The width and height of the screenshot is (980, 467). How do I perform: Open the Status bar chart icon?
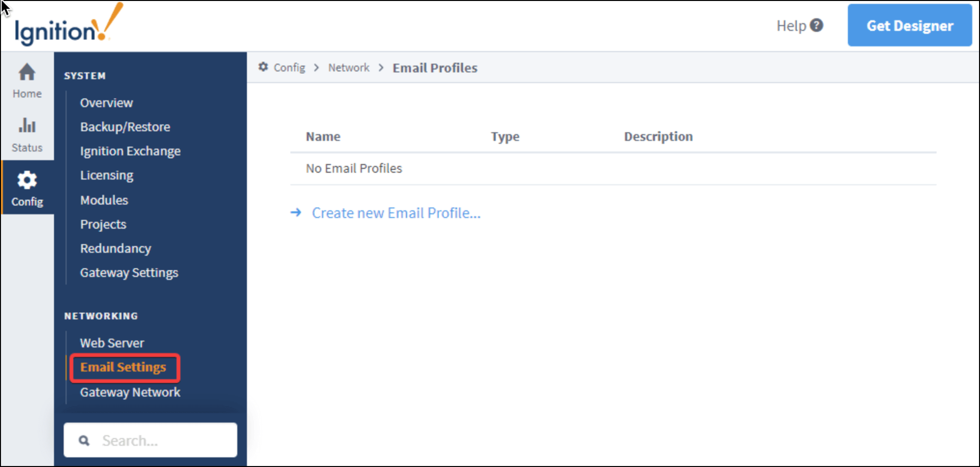[27, 126]
